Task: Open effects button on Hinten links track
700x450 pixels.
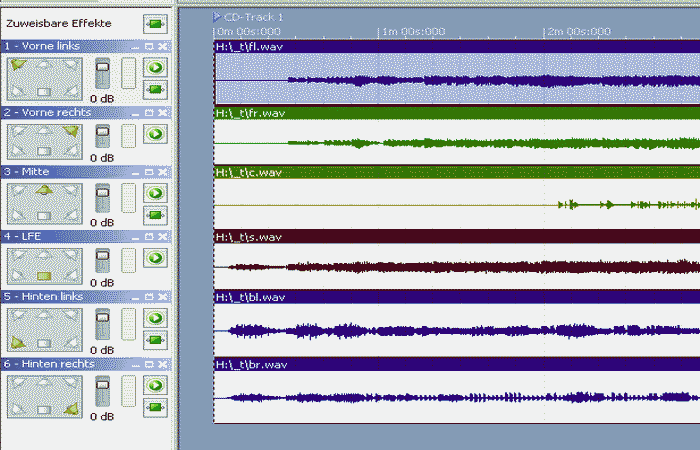Action: [155, 340]
